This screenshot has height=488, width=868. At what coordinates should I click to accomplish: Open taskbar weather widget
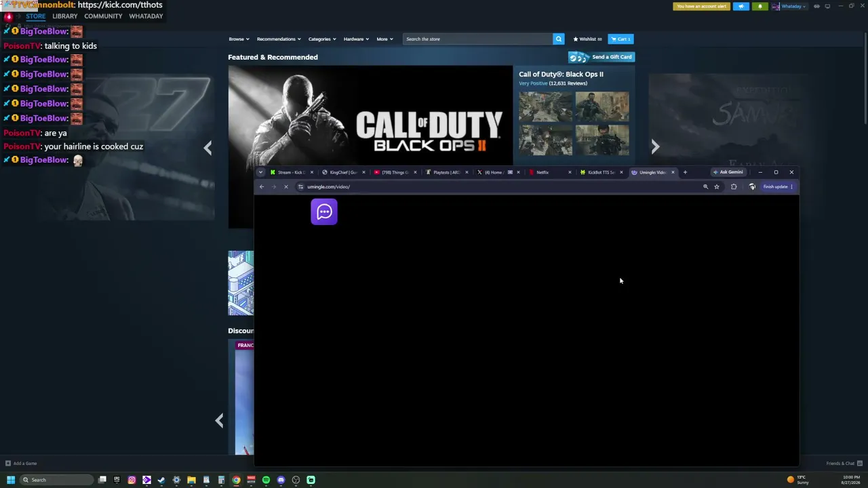pos(799,480)
